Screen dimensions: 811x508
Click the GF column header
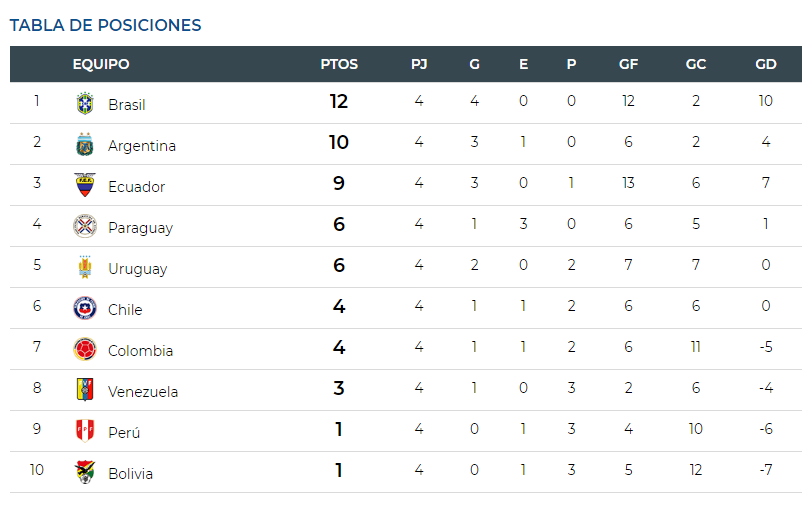tap(628, 64)
